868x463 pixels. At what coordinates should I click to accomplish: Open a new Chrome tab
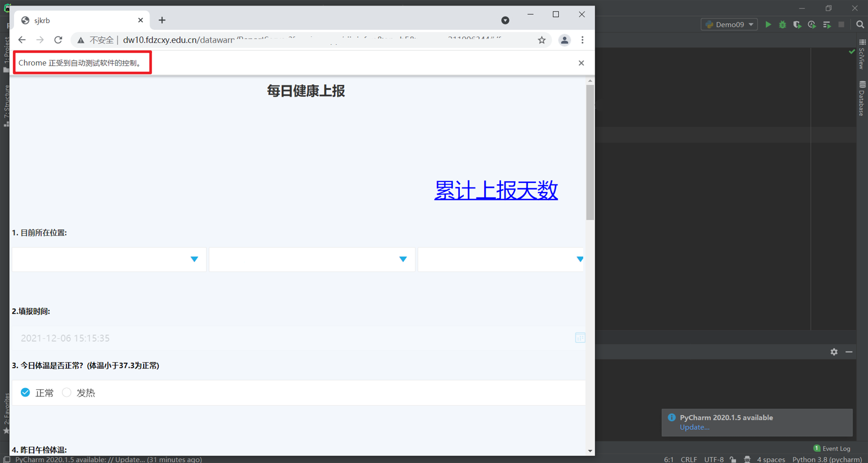click(162, 20)
